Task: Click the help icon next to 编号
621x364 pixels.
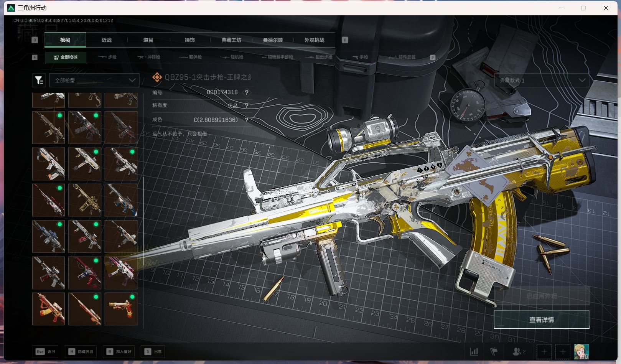Action: point(247,92)
